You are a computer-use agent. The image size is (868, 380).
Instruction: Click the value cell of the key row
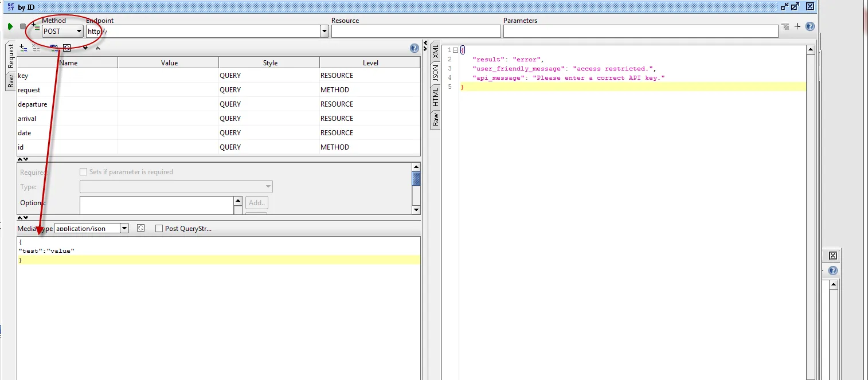tap(169, 76)
